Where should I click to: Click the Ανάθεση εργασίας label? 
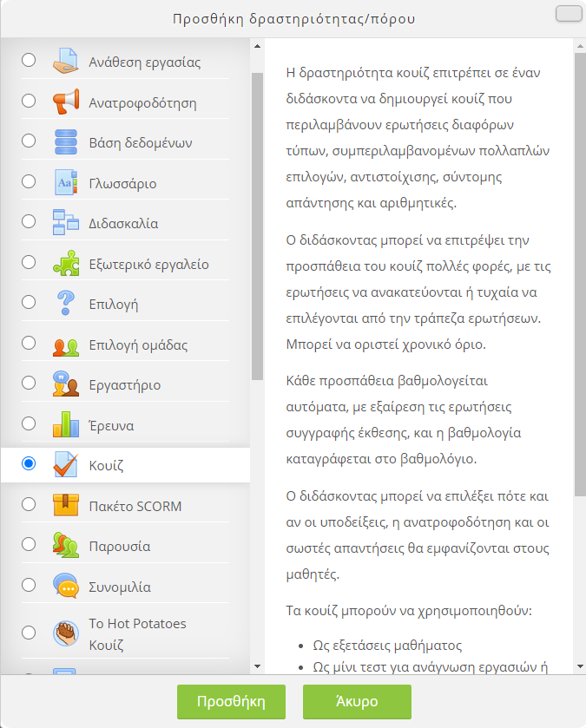pyautogui.click(x=145, y=62)
